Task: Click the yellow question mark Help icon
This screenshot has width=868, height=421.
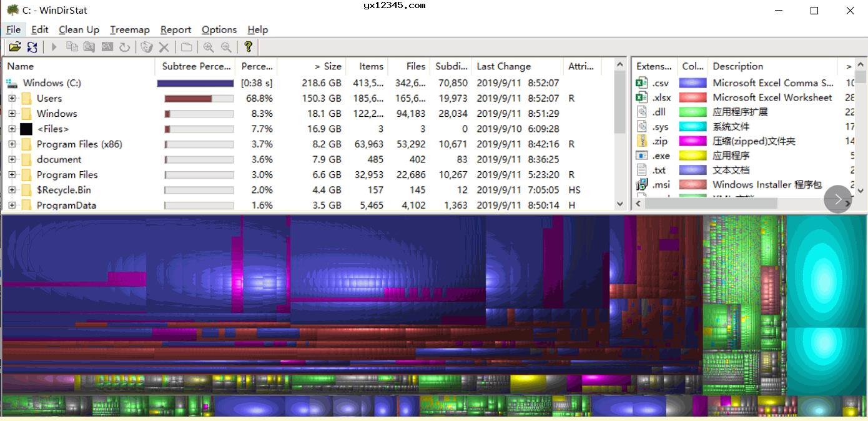Action: pos(248,47)
